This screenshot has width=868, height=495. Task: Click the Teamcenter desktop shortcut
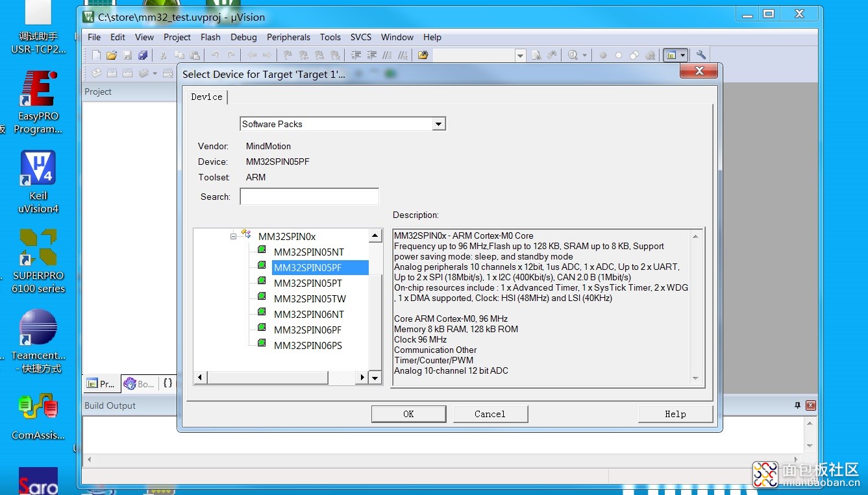(x=38, y=341)
